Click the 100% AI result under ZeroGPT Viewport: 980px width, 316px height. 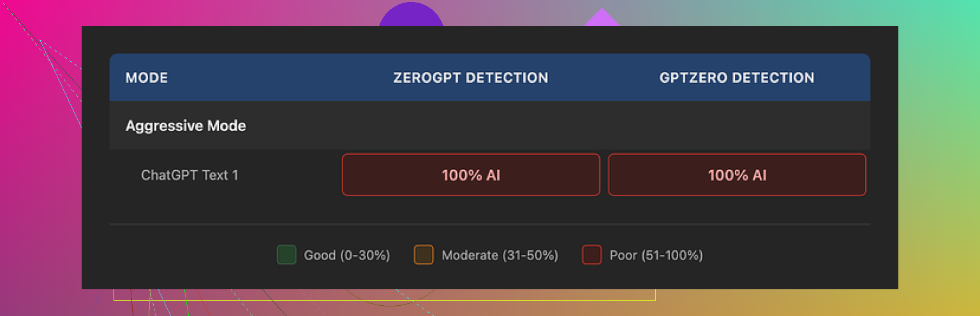(471, 175)
